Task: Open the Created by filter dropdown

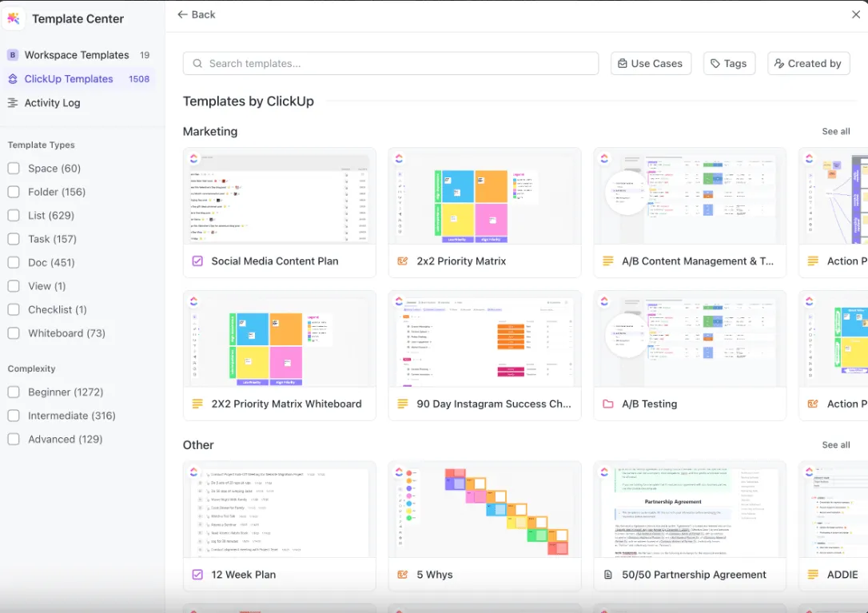Action: point(808,64)
